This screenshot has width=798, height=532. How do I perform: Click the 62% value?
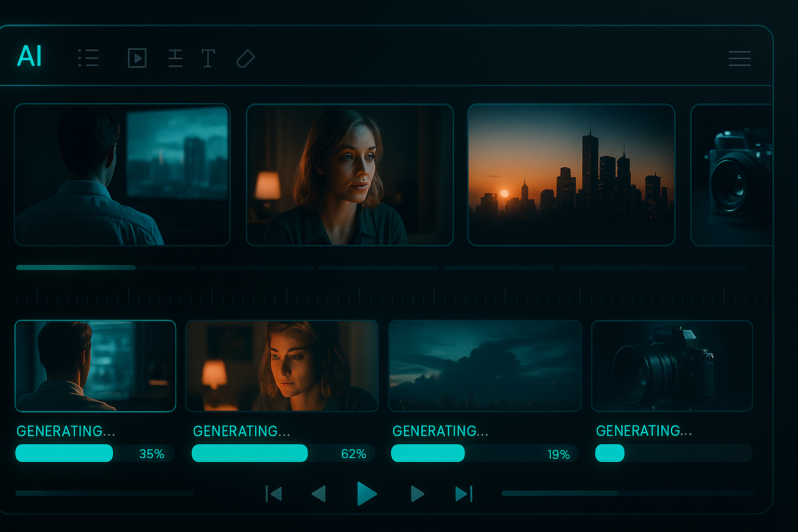click(x=354, y=454)
